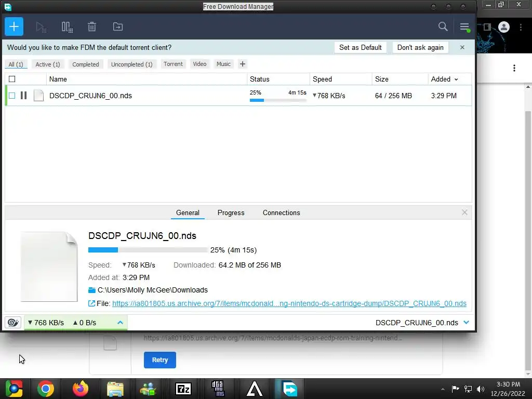The width and height of the screenshot is (532, 399).
Task: Select the Uncompleted (1) filter tab
Action: (x=131, y=64)
